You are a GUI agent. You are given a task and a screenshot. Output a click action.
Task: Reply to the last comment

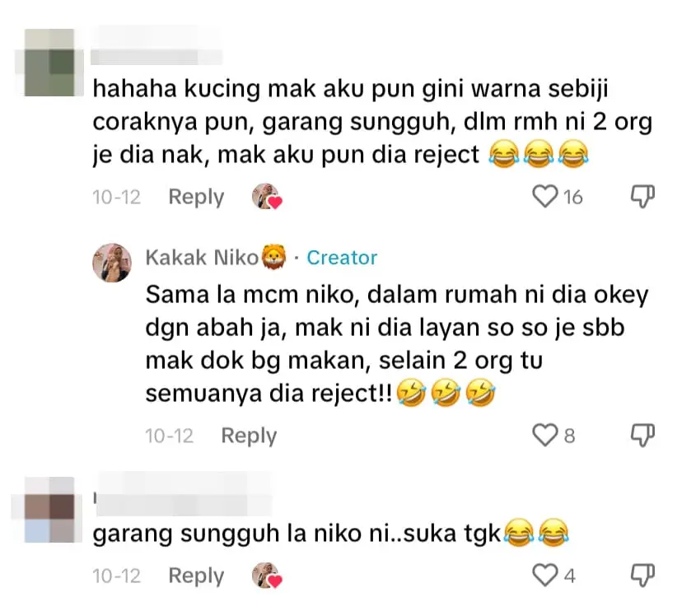coord(195,576)
